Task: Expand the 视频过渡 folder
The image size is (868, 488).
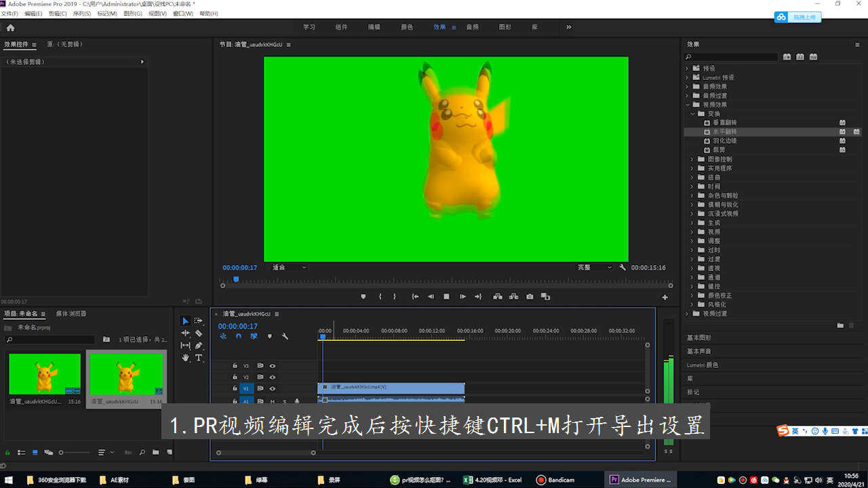Action: coord(687,314)
